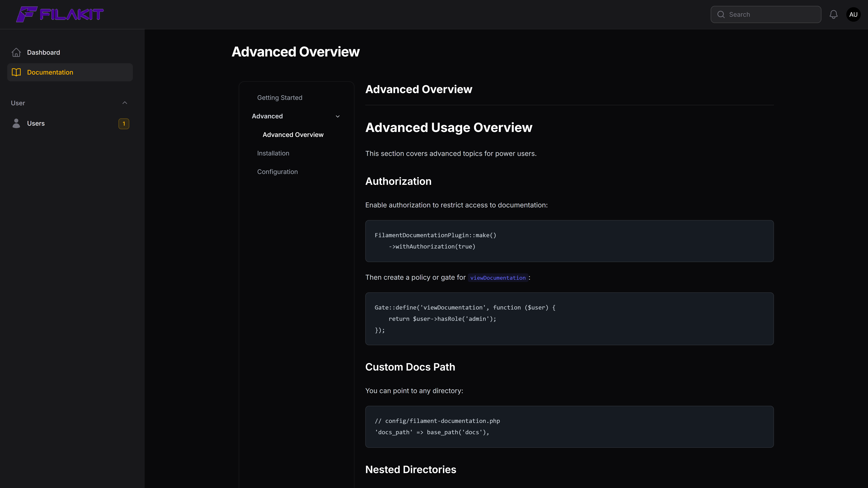Click the User group label
Viewport: 868px width, 488px height.
pyautogui.click(x=18, y=103)
